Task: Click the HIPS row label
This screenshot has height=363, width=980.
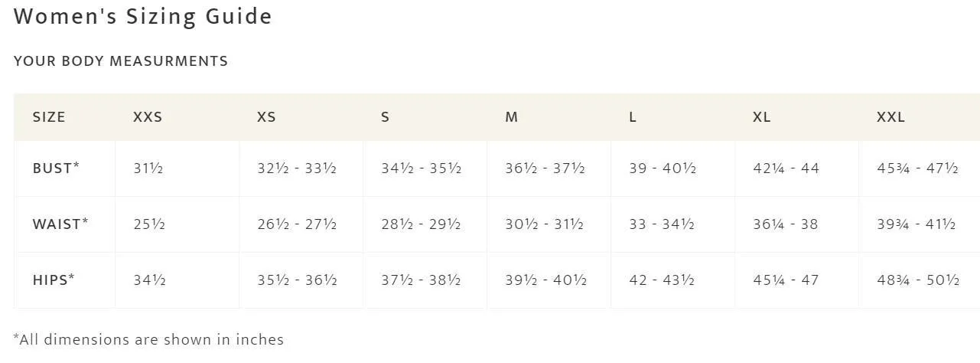Action: click(x=54, y=280)
